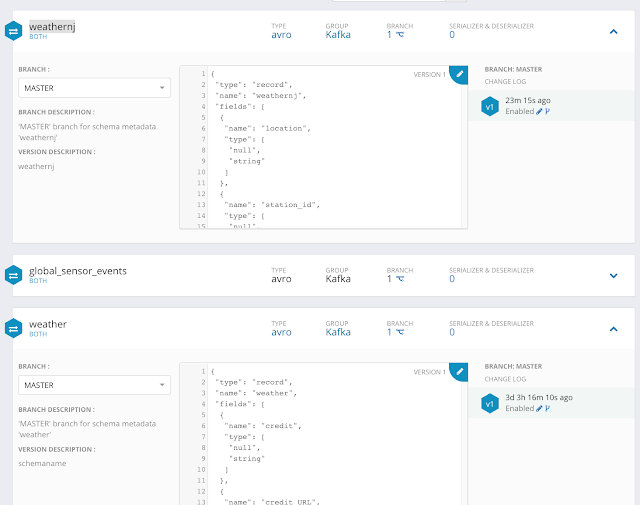
Task: Click the global_sensor_events schema hexagon icon
Action: click(14, 275)
